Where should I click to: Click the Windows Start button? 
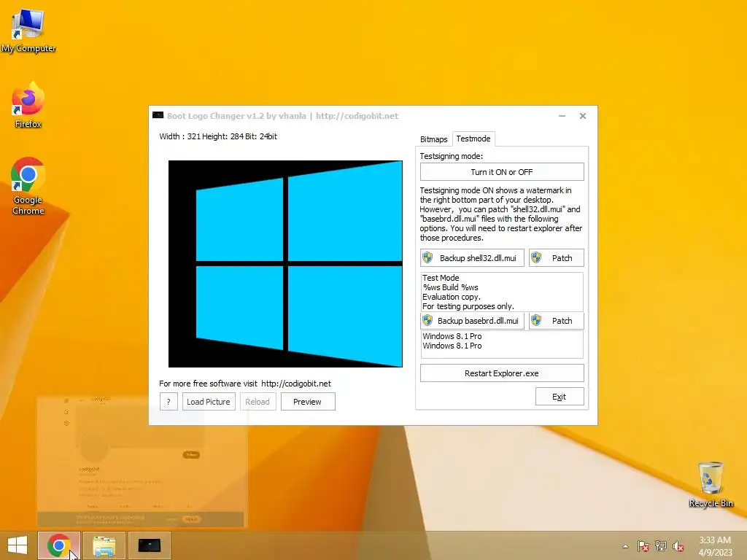[x=18, y=545]
